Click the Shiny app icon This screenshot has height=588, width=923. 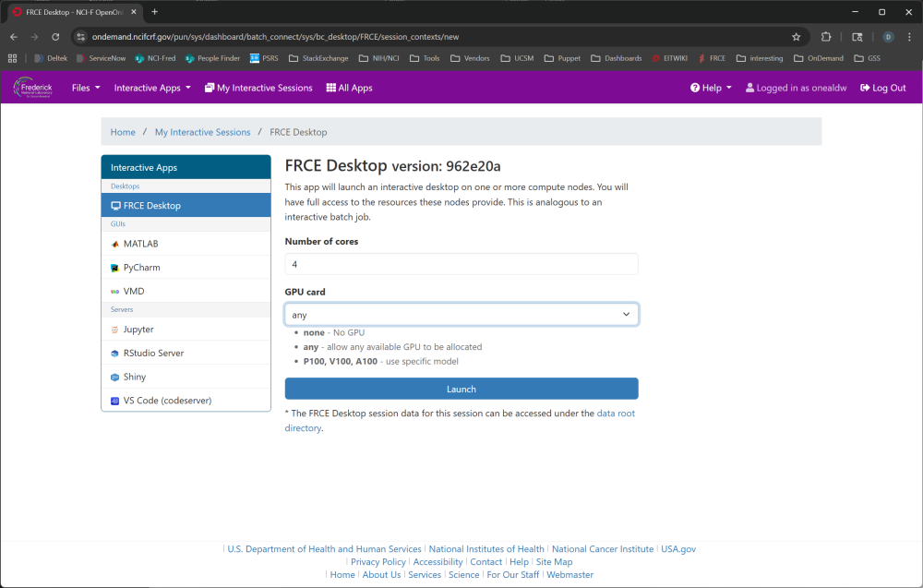pos(114,377)
